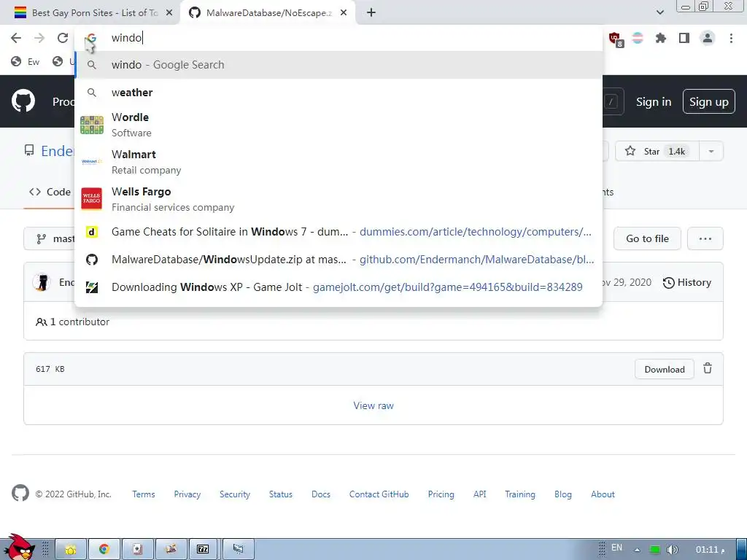Click the trash can delete file icon

pos(708,368)
